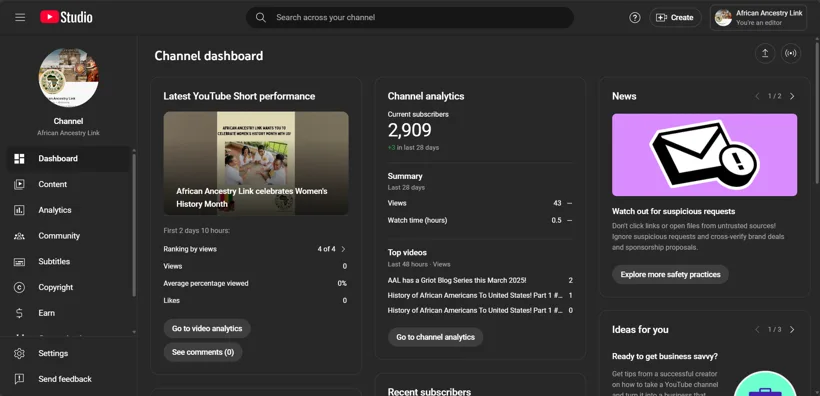
Task: Expand Ranking by views chevron
Action: pos(343,249)
